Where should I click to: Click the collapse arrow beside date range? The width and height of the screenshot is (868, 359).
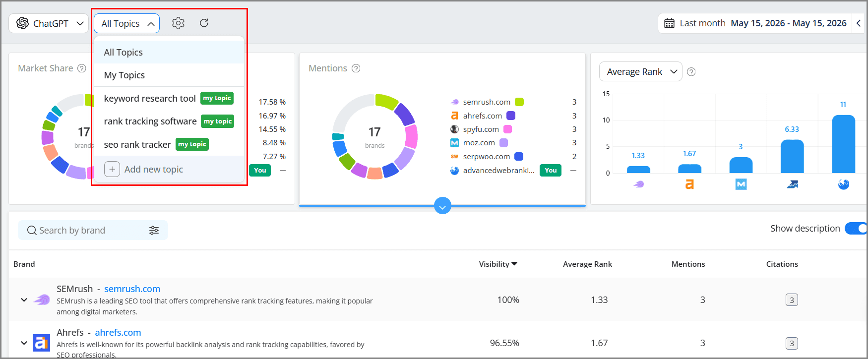point(859,23)
